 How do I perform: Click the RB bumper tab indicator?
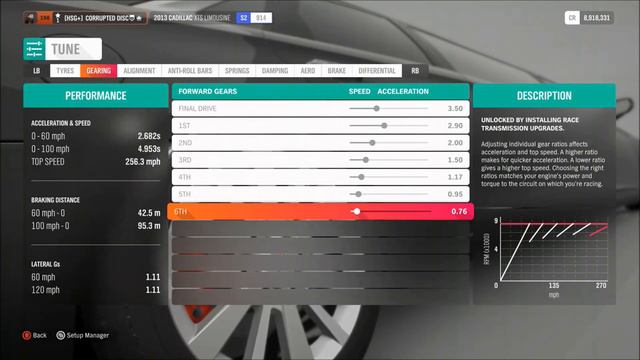point(415,71)
